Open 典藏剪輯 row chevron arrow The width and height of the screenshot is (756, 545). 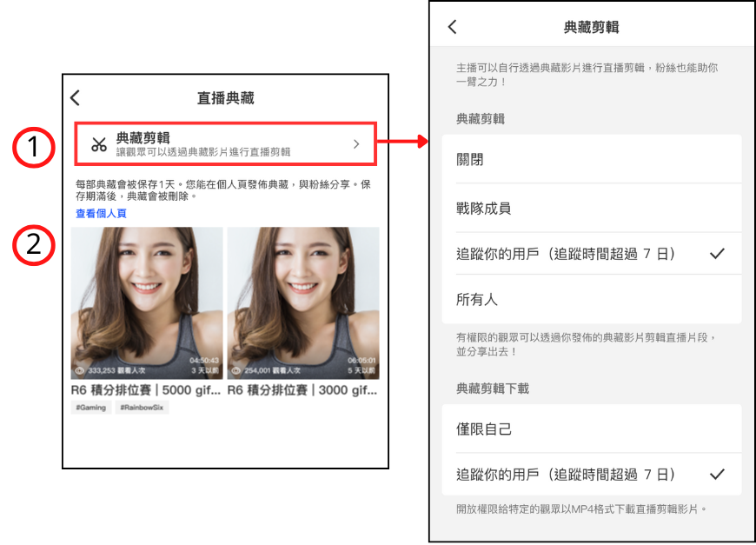pos(356,144)
